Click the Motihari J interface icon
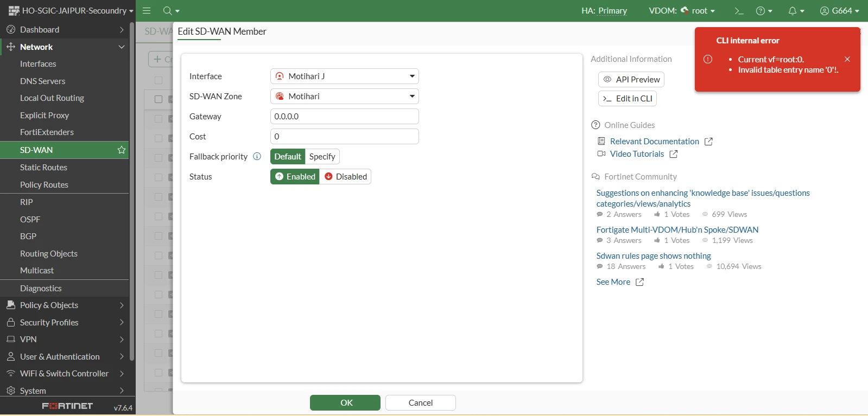This screenshot has height=416, width=868. (x=280, y=76)
